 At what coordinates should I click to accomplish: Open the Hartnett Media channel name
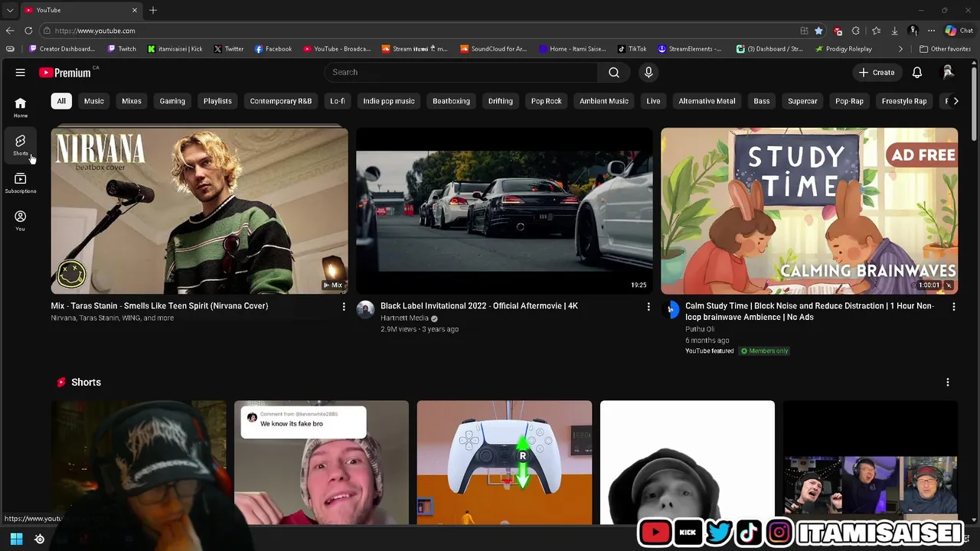(x=404, y=318)
